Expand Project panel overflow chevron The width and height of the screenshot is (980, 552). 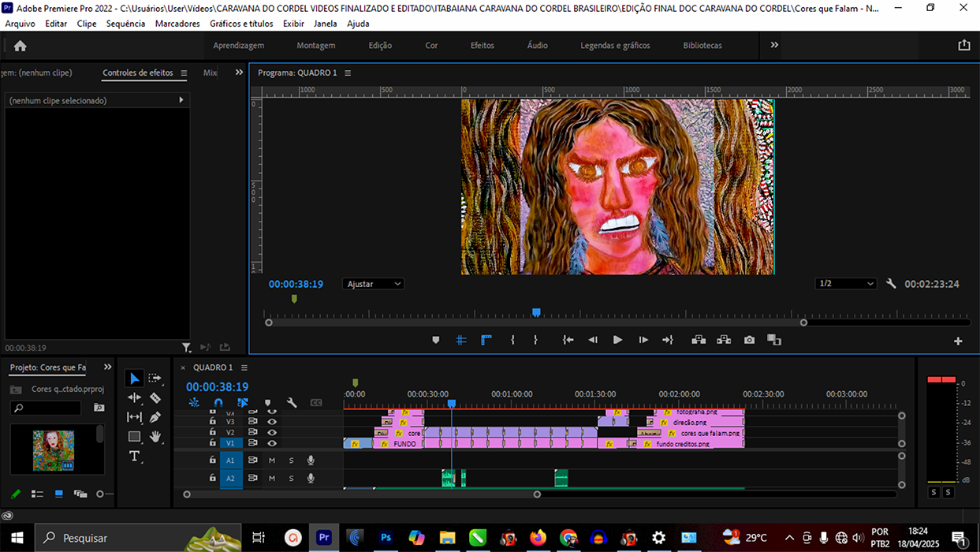(x=108, y=367)
